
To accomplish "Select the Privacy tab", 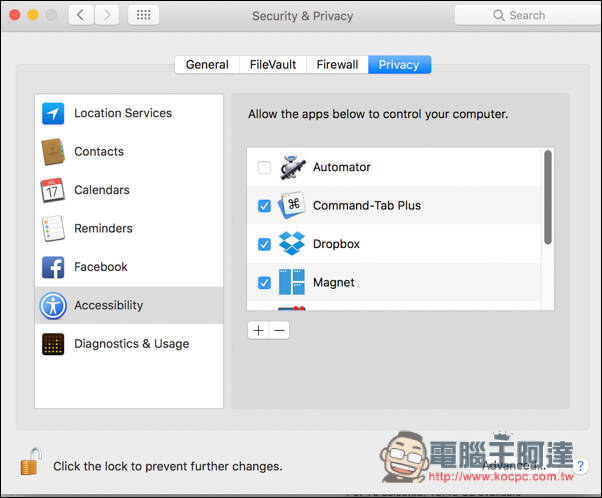I will pyautogui.click(x=399, y=65).
